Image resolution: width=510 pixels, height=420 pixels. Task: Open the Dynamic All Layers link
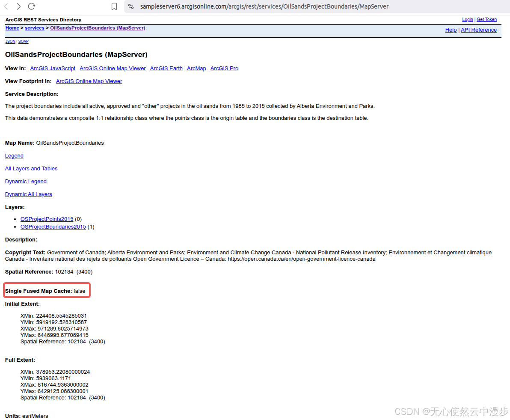point(29,194)
